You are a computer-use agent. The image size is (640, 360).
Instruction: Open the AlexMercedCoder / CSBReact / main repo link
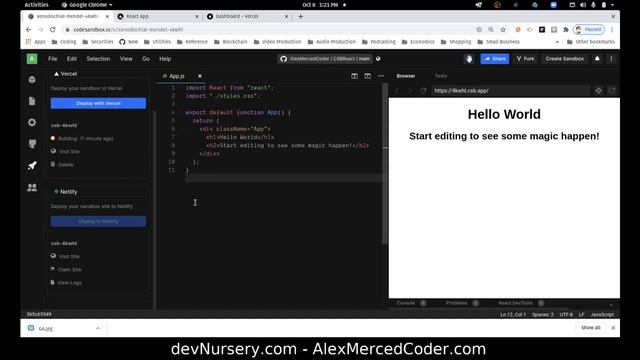click(x=325, y=59)
